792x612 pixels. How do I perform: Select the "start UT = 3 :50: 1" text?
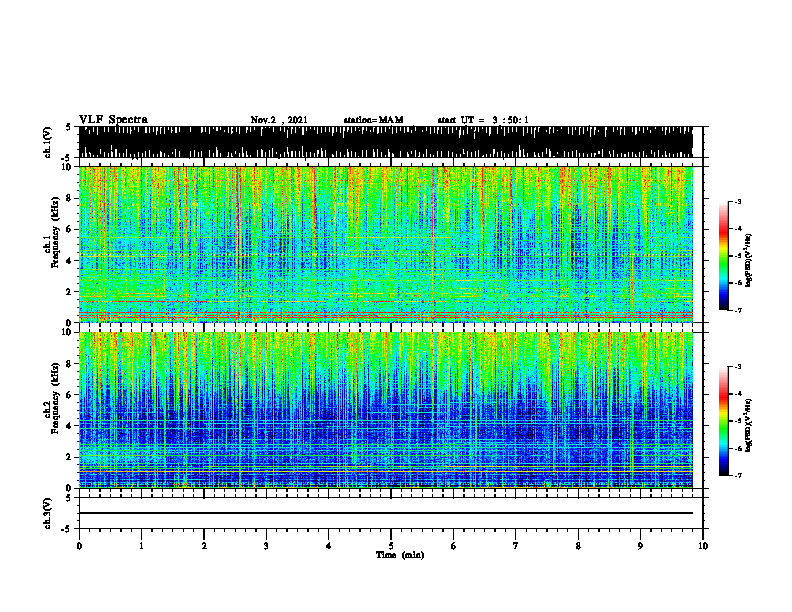click(x=482, y=120)
